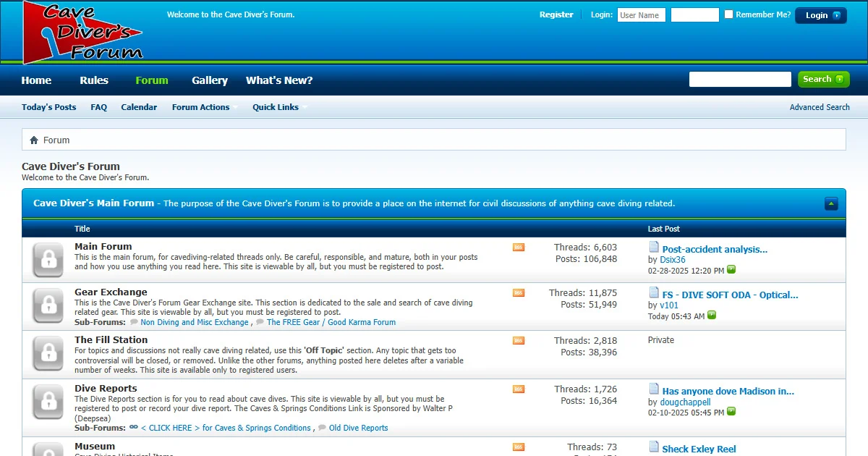Click the speech bubble icon before The FREE Gear forum
868x456 pixels.
[x=260, y=322]
